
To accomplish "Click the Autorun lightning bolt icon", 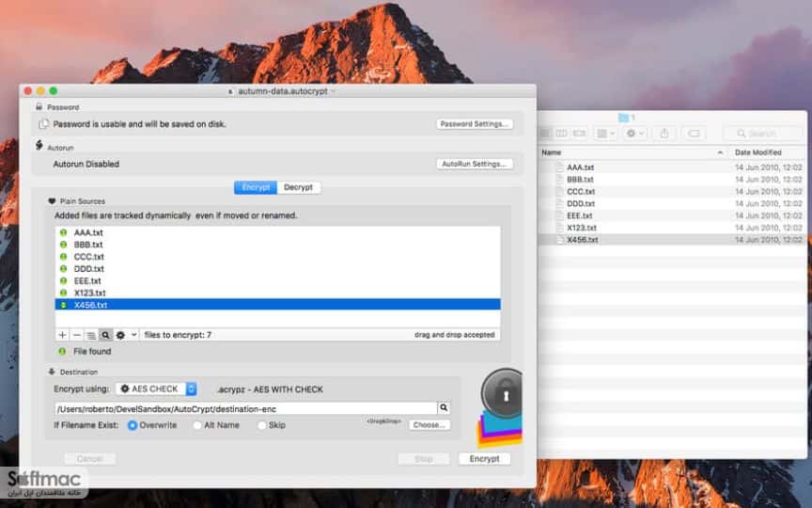I will click(x=39, y=145).
